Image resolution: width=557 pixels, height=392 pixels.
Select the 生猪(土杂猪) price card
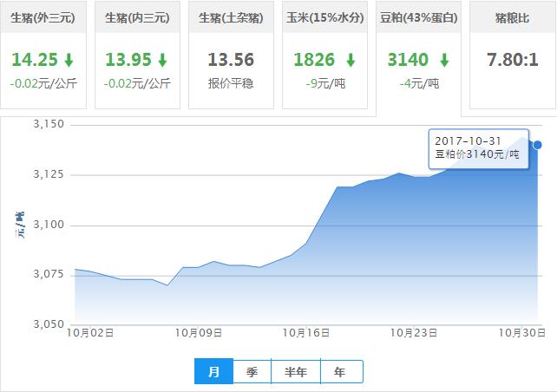click(231, 55)
